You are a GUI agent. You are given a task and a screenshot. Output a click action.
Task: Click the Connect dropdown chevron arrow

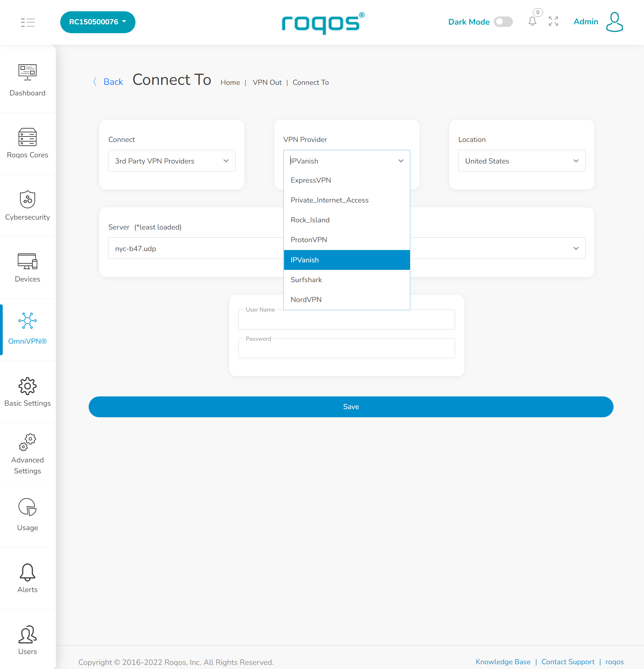coord(226,161)
